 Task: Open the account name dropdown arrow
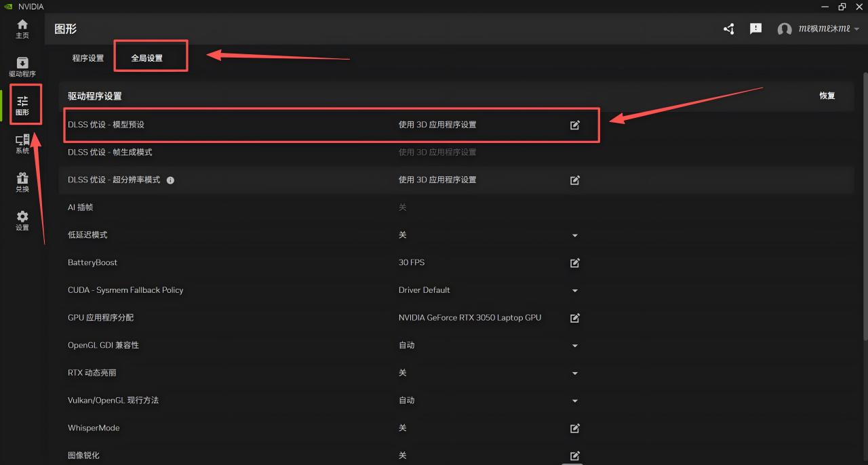pos(856,29)
